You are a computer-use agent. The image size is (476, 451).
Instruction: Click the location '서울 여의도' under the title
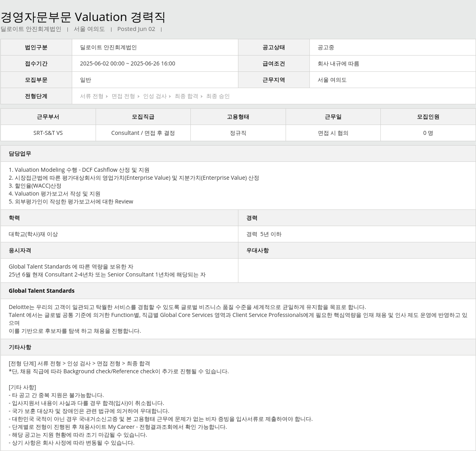point(89,29)
